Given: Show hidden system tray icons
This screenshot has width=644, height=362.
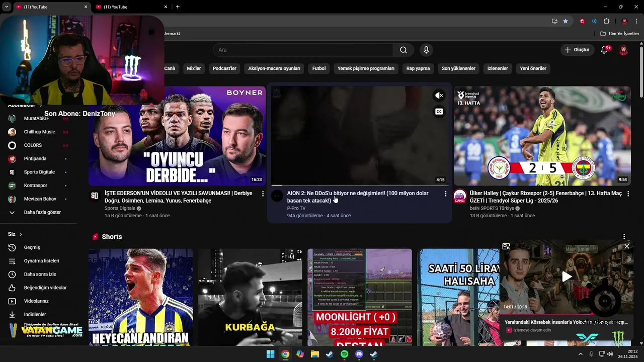Looking at the screenshot, I should click(580, 354).
